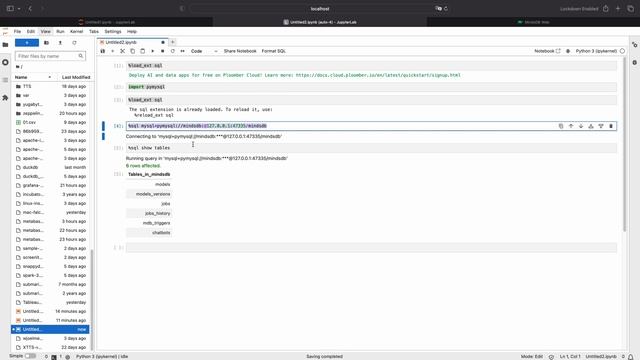The image size is (640, 360).
Task: Open notebook in new view via Notebook button
Action: pyautogui.click(x=547, y=51)
